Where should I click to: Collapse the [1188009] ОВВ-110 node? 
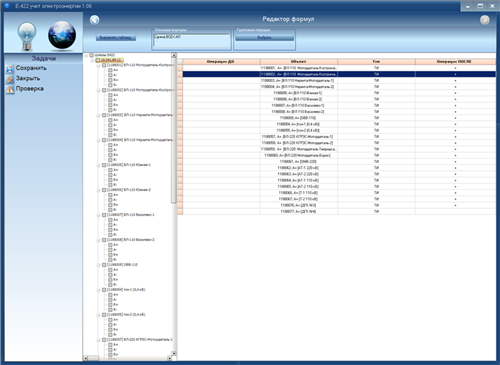(99, 265)
